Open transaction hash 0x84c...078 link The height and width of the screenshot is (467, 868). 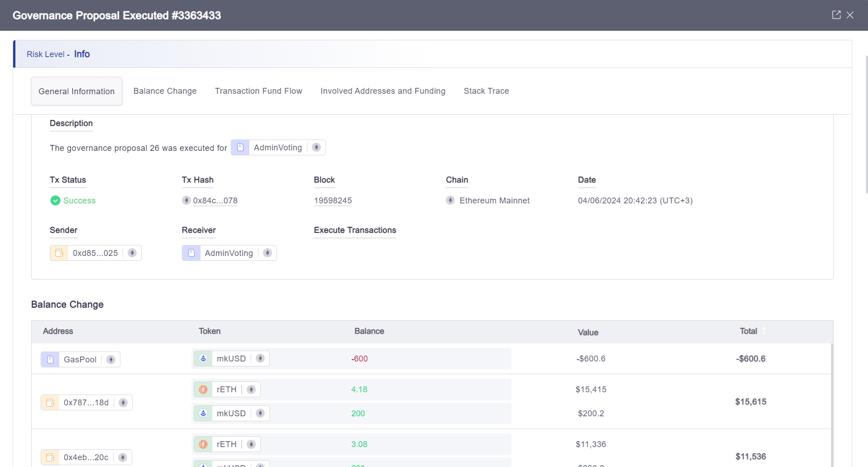pyautogui.click(x=215, y=201)
